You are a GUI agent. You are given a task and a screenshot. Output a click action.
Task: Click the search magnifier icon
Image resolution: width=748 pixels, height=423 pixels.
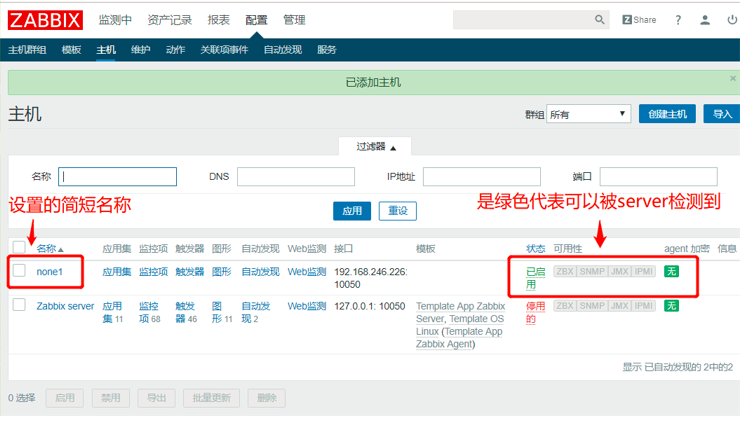[599, 20]
